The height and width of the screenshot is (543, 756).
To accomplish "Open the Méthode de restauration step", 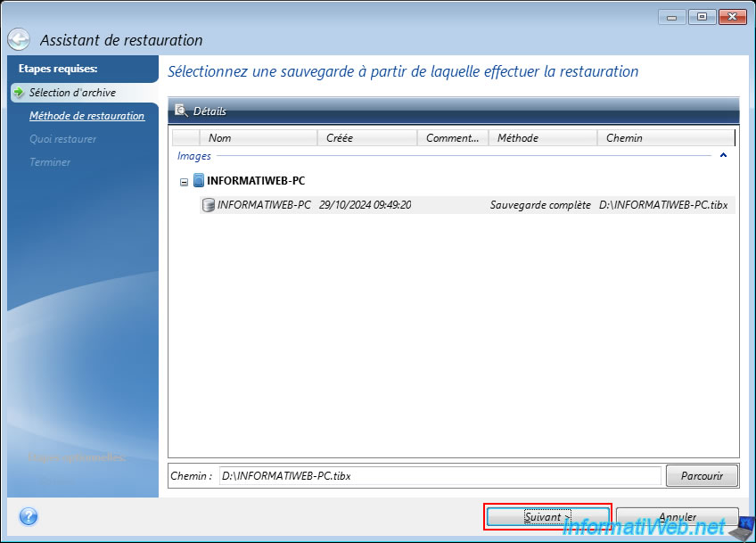I will click(x=86, y=116).
